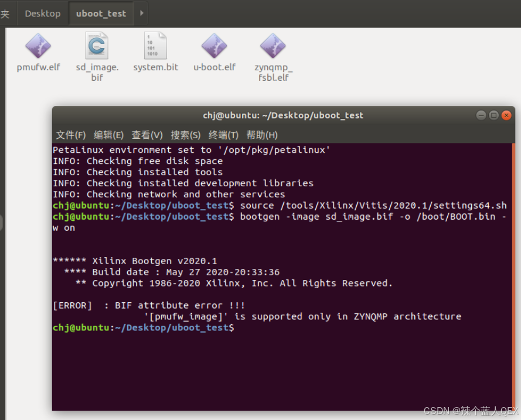Open the terminal 文件(F) menu

click(71, 135)
